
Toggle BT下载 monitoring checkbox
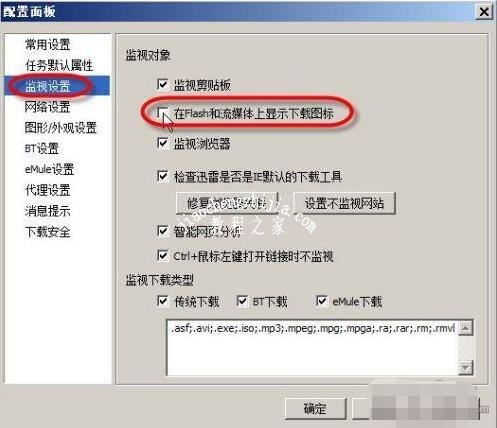point(242,301)
